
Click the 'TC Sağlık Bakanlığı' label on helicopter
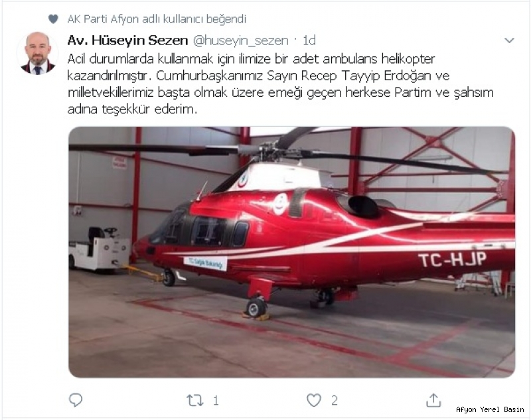click(205, 263)
